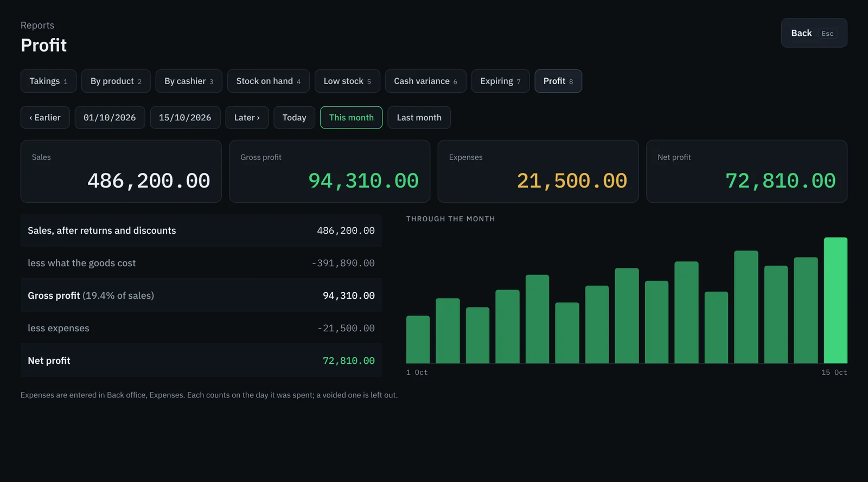This screenshot has height=482, width=868.
Task: View the Low stock tab
Action: [x=347, y=81]
